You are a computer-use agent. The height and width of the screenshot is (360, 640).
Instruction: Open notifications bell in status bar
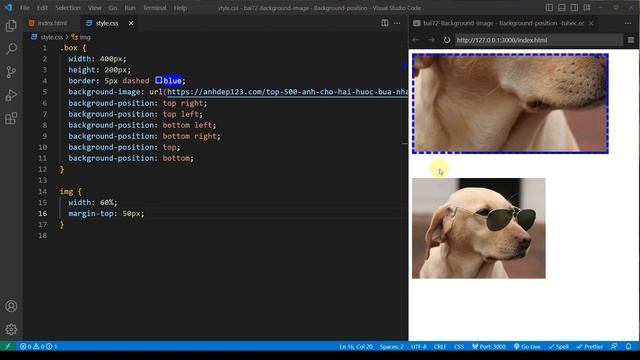628,347
